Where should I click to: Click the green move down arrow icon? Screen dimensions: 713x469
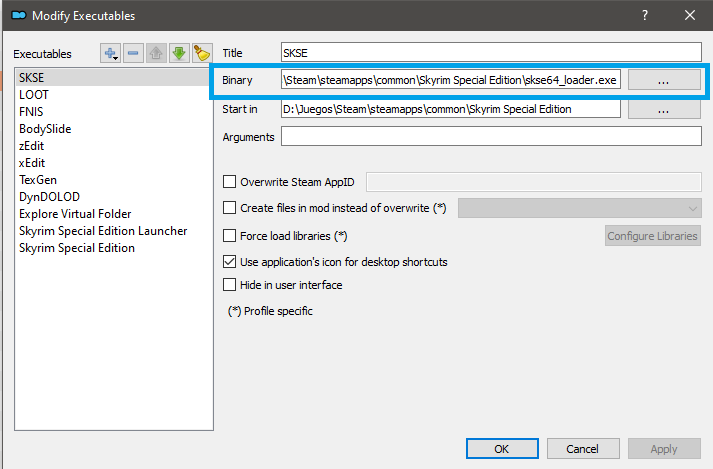[x=179, y=53]
